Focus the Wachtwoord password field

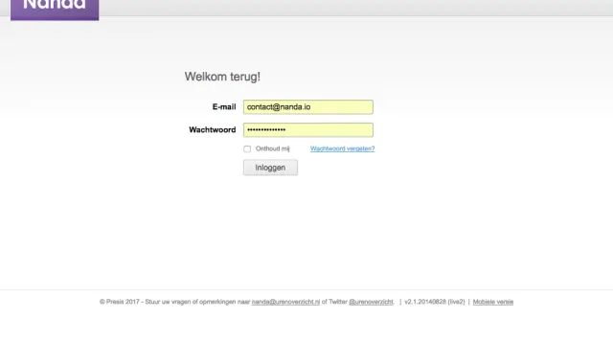pos(308,130)
